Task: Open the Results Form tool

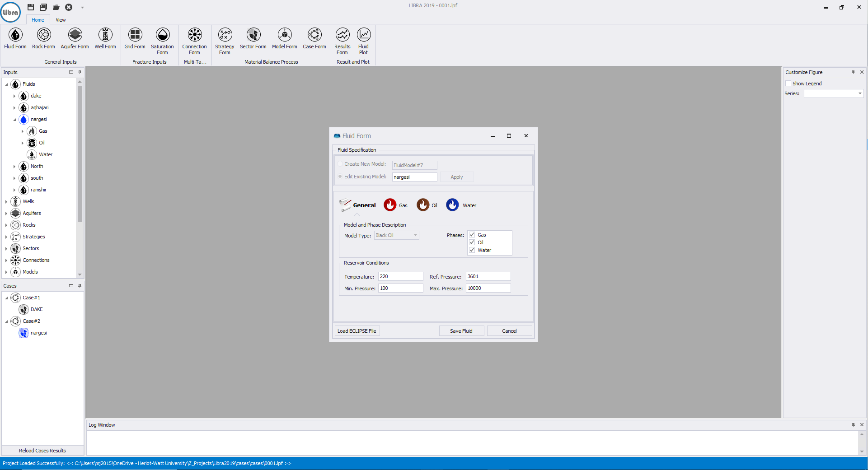Action: point(342,38)
